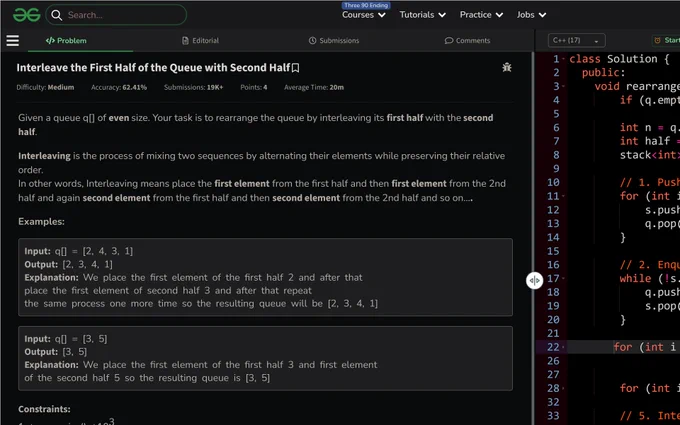
Task: Collapse code fold at line 1
Action: pos(563,59)
